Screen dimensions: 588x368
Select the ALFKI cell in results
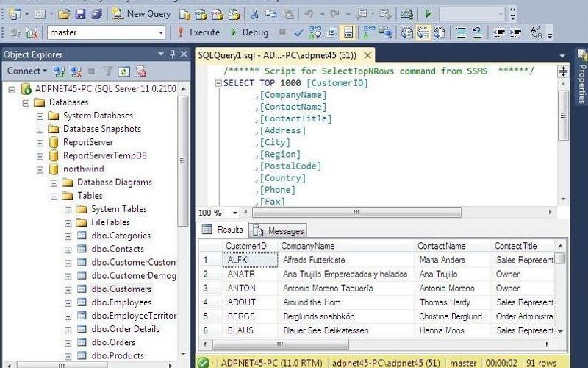(250, 260)
